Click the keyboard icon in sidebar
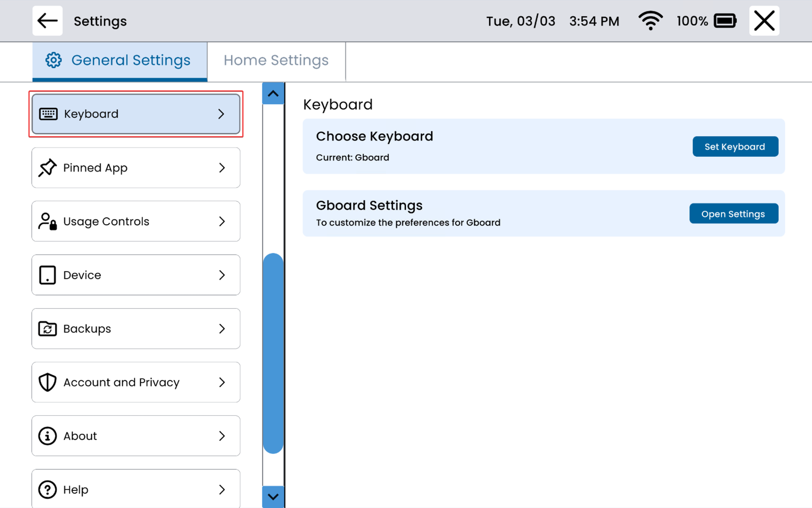Viewport: 812px width, 508px height. tap(49, 114)
